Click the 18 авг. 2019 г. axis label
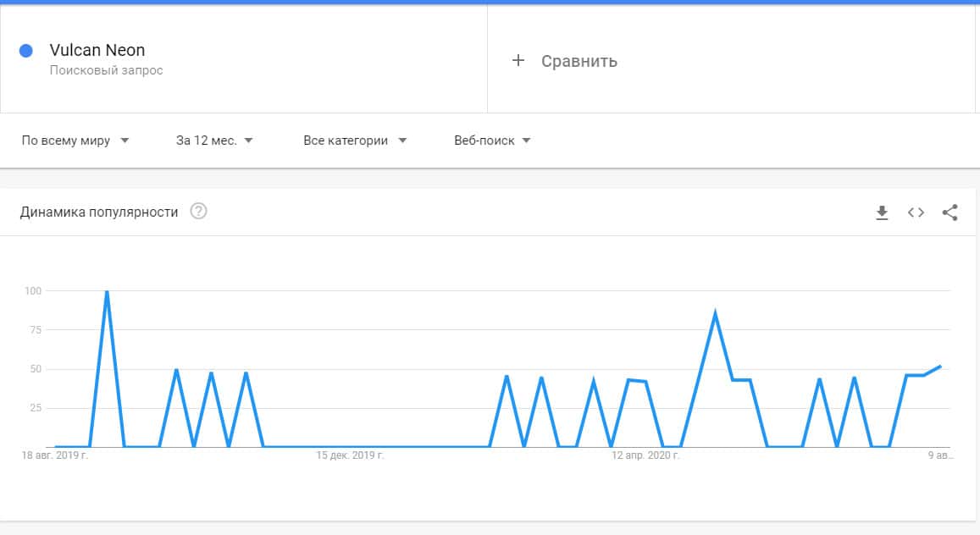 coord(55,455)
